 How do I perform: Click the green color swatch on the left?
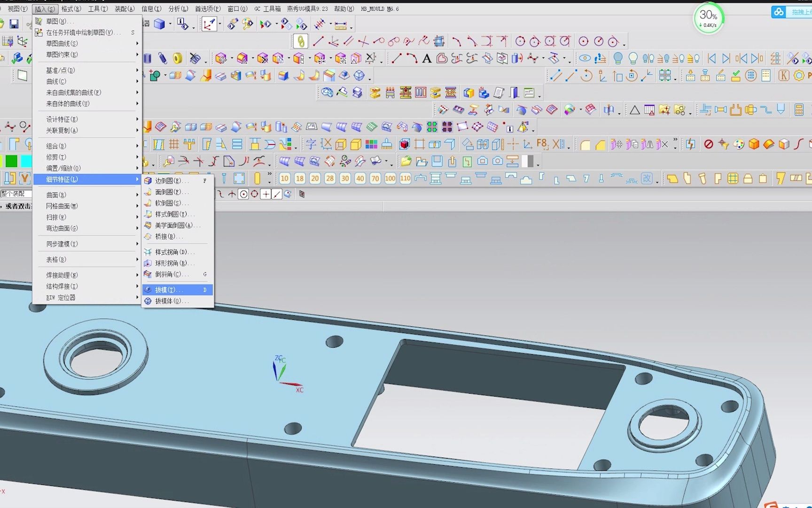(x=11, y=161)
